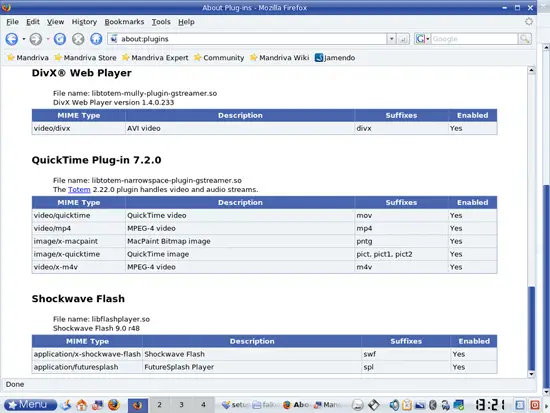The image size is (550, 413).
Task: Go back with the Back arrow button
Action: click(x=12, y=39)
